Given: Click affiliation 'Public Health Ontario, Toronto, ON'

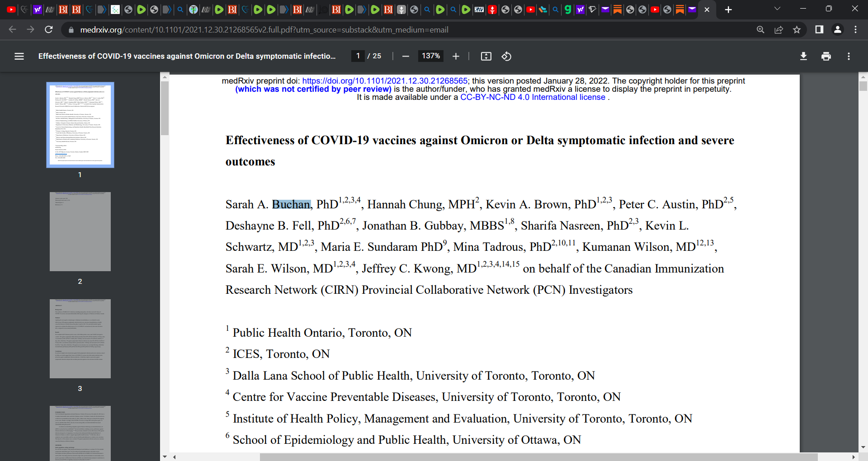Looking at the screenshot, I should pos(322,333).
